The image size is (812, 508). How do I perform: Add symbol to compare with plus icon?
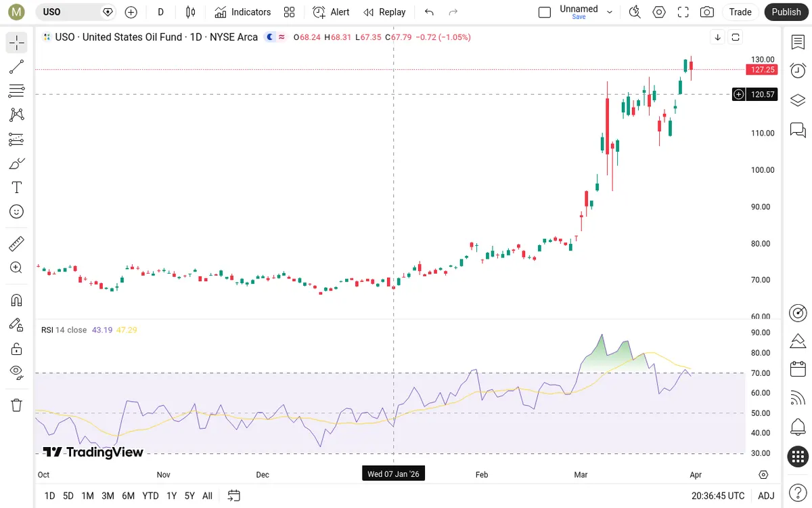(131, 12)
